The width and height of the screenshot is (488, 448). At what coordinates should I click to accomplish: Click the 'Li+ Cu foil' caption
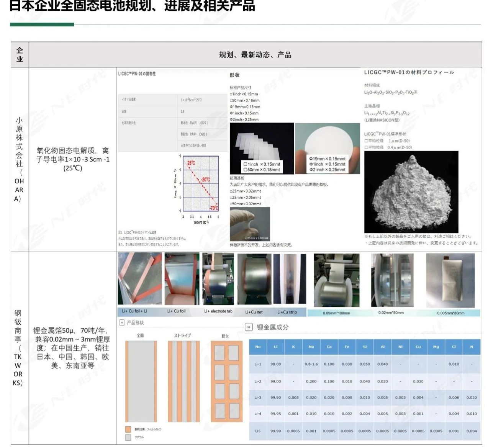[176, 311]
